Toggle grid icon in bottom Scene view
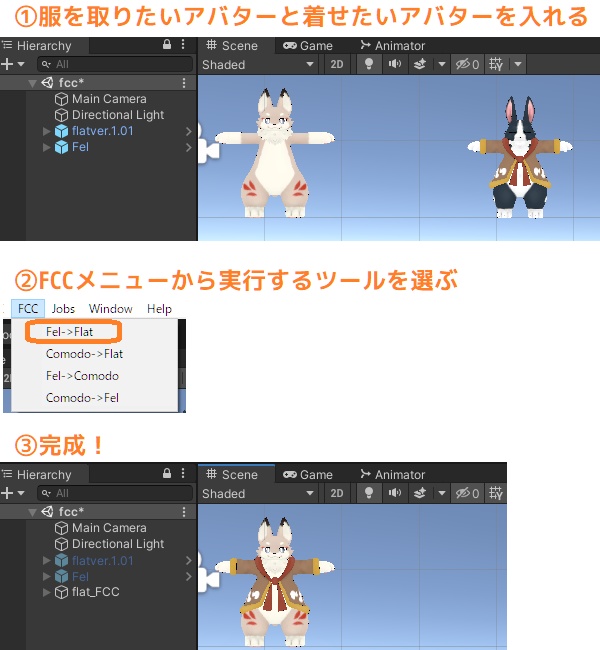Screen dimensions: 600x650 pyautogui.click(x=496, y=493)
